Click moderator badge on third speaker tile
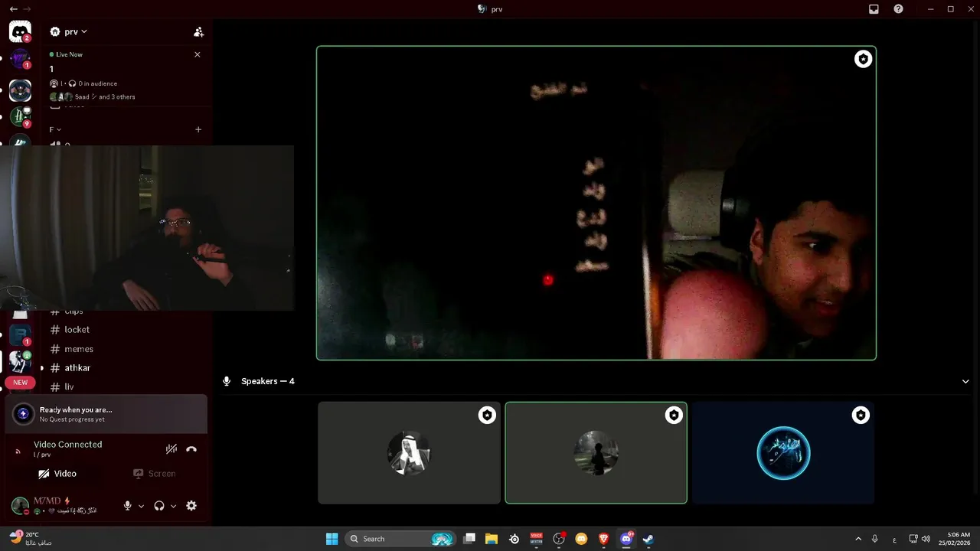Screen dimensions: 980x551 (861, 415)
